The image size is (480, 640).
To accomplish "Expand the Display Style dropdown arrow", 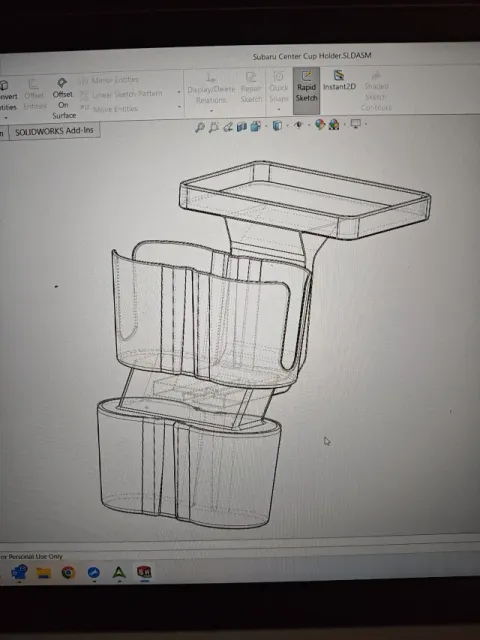I will tap(287, 125).
